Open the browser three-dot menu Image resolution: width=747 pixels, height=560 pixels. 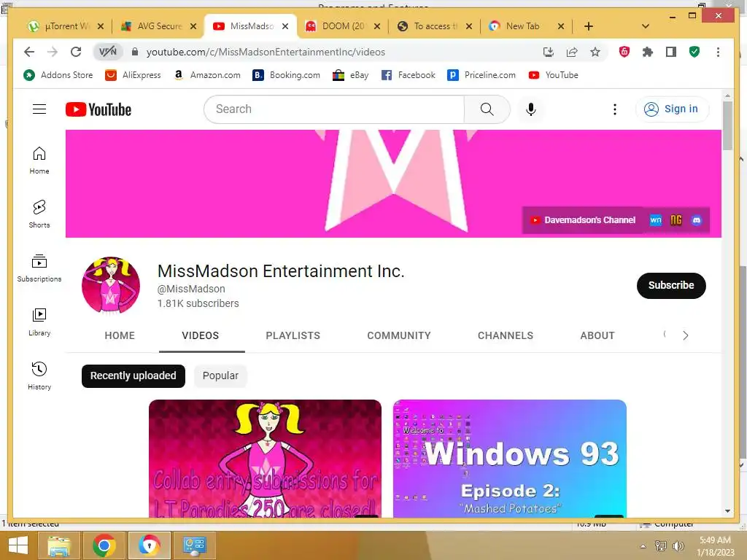(718, 52)
